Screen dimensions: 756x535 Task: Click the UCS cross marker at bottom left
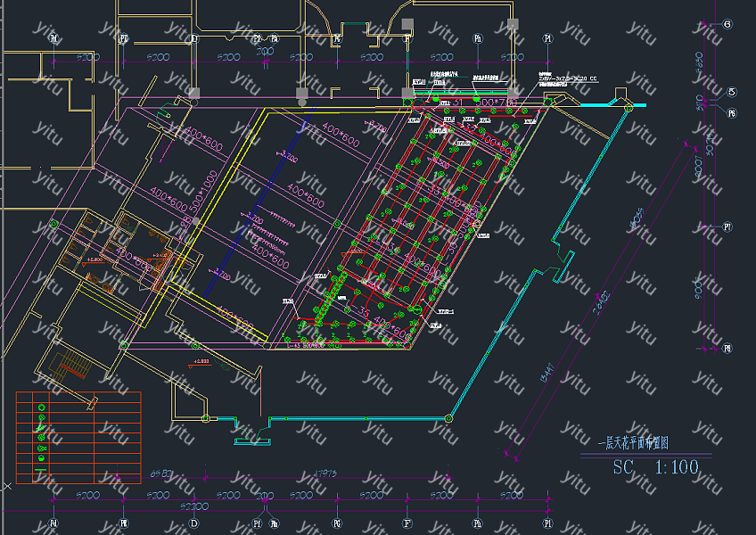pos(6,487)
